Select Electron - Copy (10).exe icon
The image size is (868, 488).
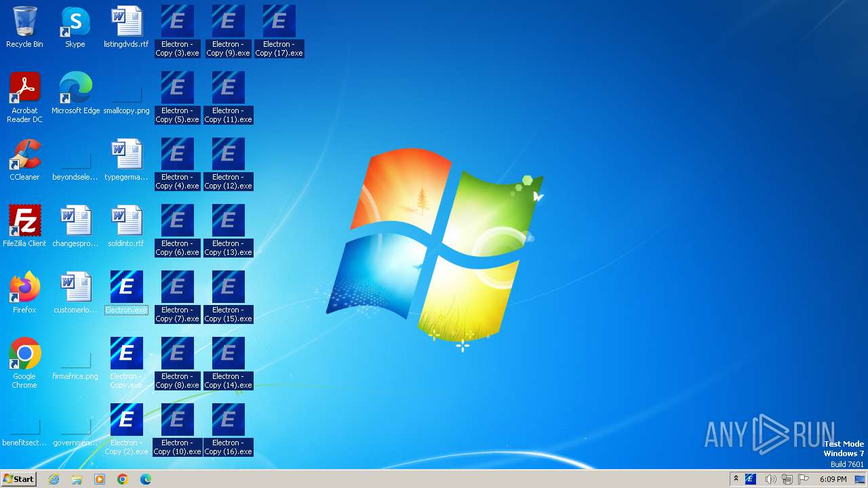coord(177,430)
